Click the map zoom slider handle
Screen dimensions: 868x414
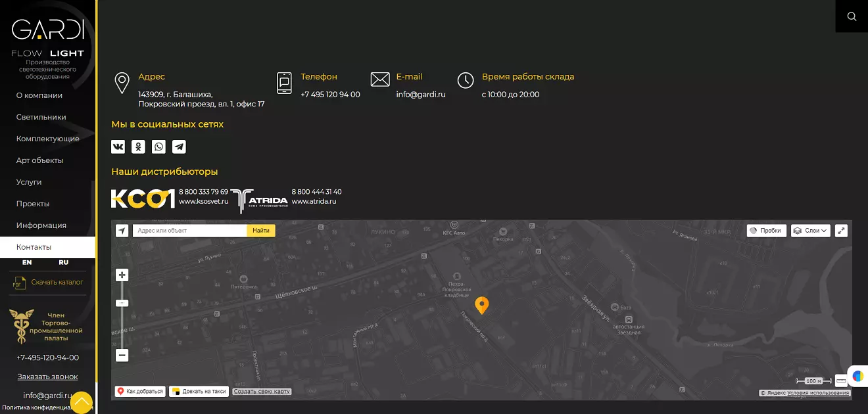click(122, 303)
